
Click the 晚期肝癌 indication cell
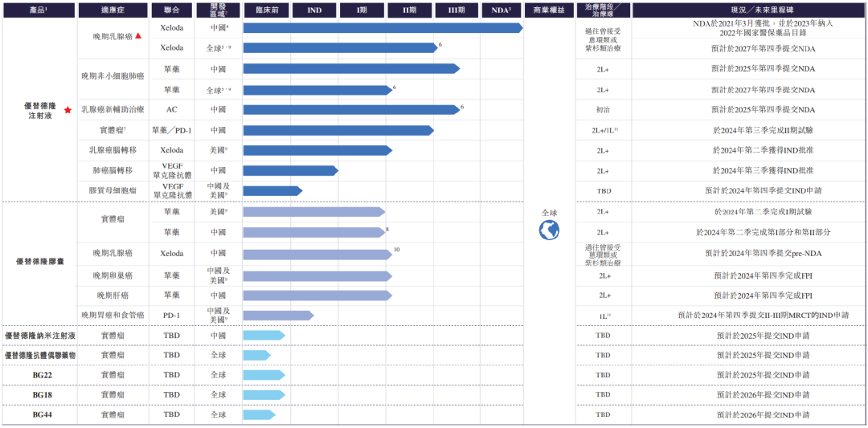point(113,296)
